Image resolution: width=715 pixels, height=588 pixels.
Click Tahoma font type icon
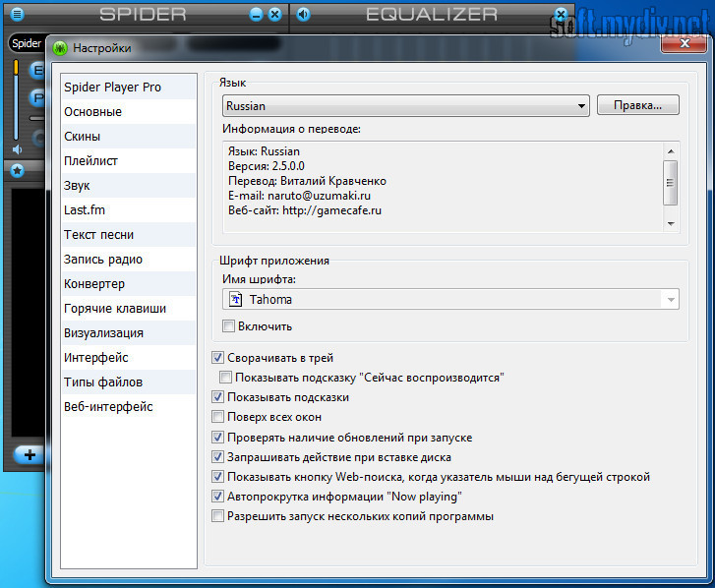(x=235, y=300)
